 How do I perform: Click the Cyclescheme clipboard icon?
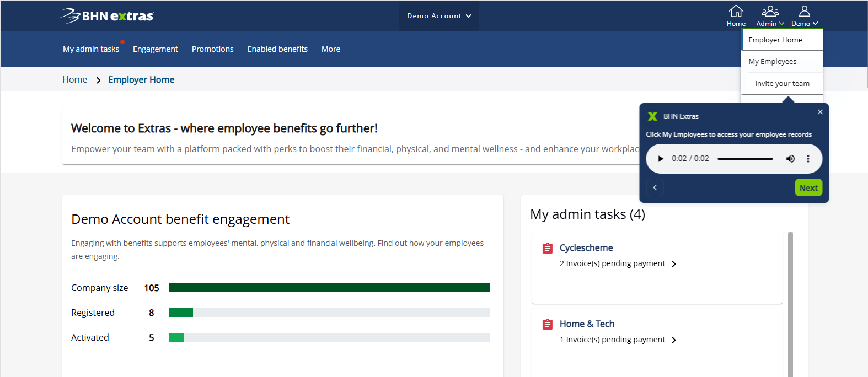coord(548,249)
